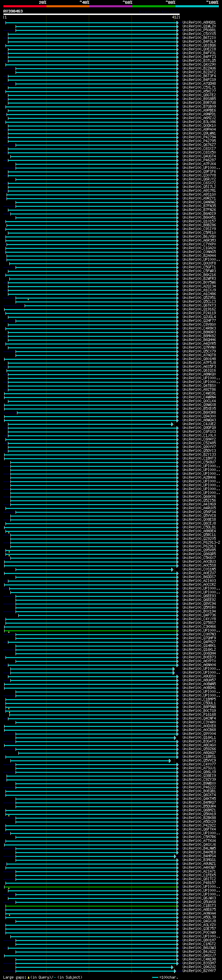Click the Large gaps legend text

click(x=15, y=977)
